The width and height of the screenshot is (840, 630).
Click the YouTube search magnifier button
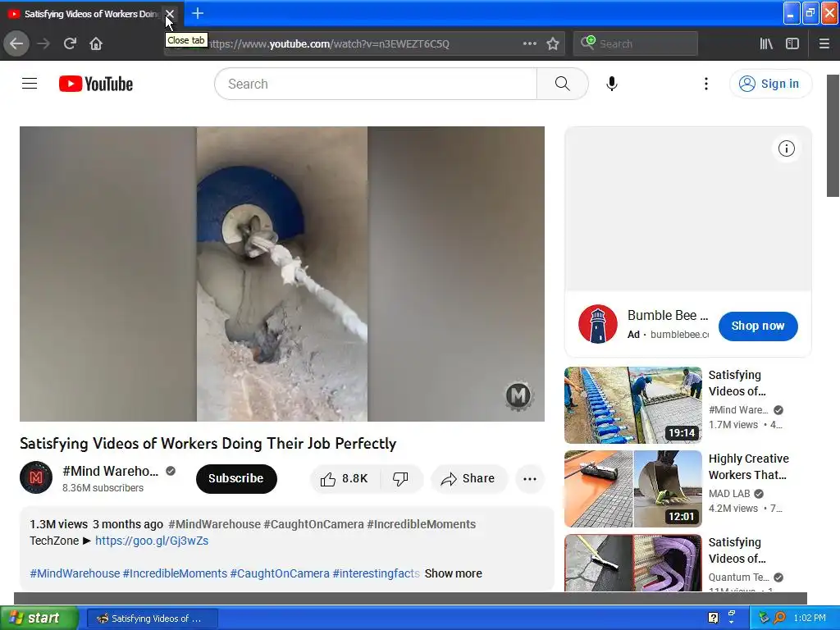[x=563, y=84]
